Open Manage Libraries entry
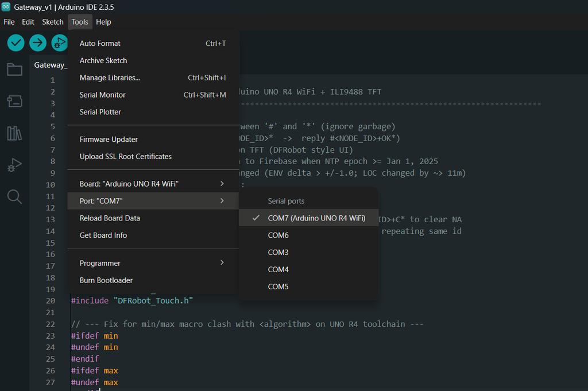Image resolution: width=588 pixels, height=391 pixels. click(110, 78)
